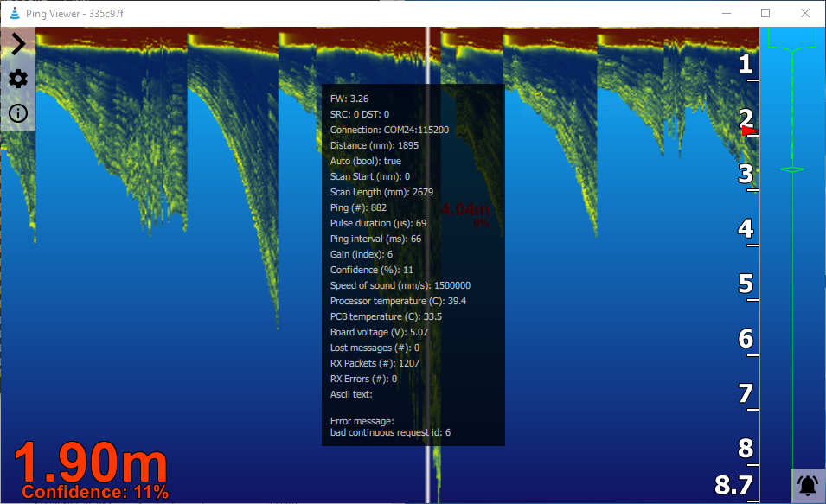Click 'Speed of sound (mm/s): 1500000' text

coord(400,285)
